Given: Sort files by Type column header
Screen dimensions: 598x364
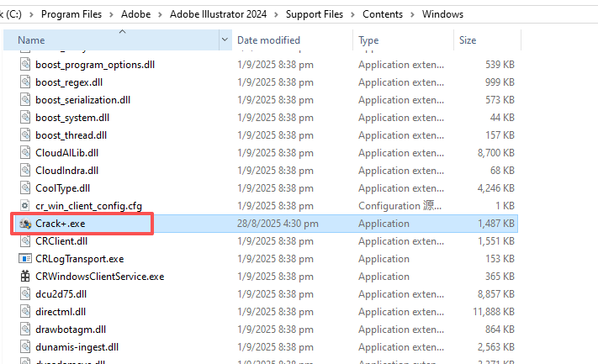Looking at the screenshot, I should pos(368,40).
